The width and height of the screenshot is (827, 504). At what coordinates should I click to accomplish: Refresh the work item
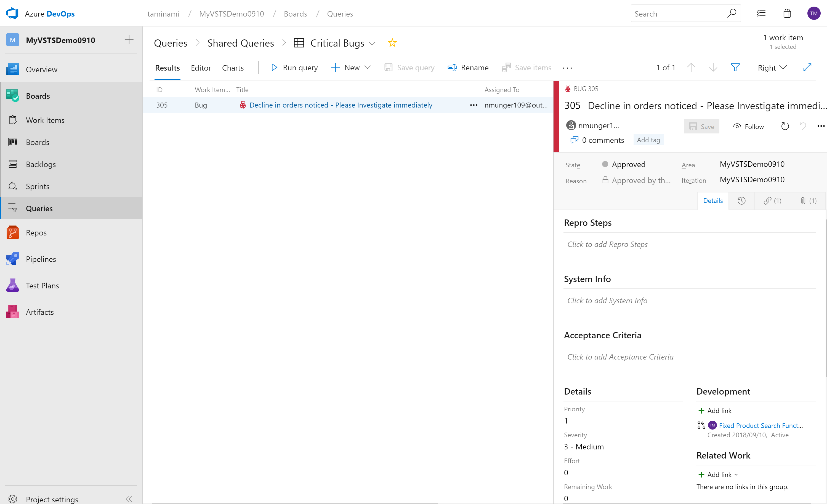(x=785, y=127)
